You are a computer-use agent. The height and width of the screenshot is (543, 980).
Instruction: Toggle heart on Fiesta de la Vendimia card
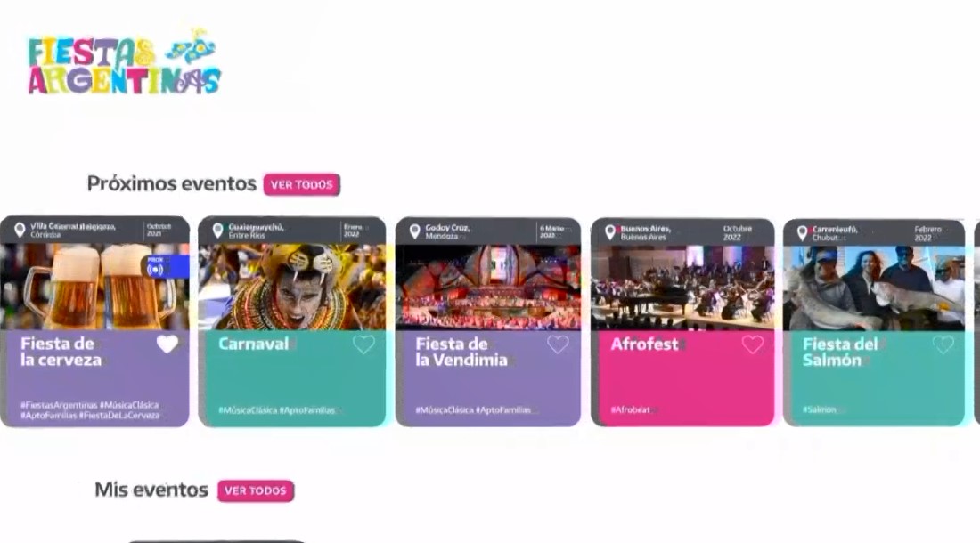click(558, 344)
